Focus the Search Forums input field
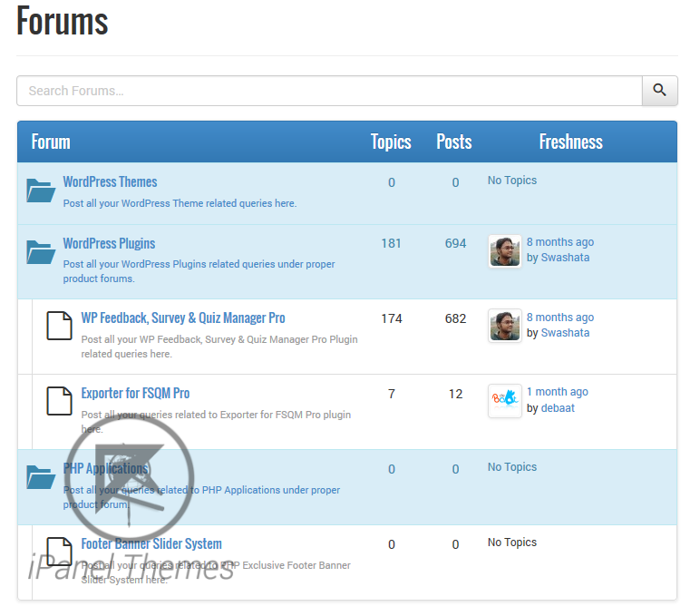 (329, 90)
